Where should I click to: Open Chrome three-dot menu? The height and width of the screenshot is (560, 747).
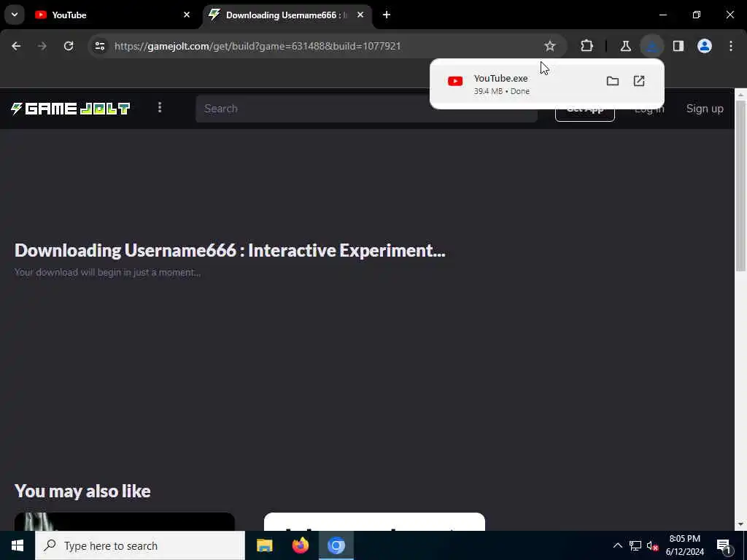coord(731,46)
